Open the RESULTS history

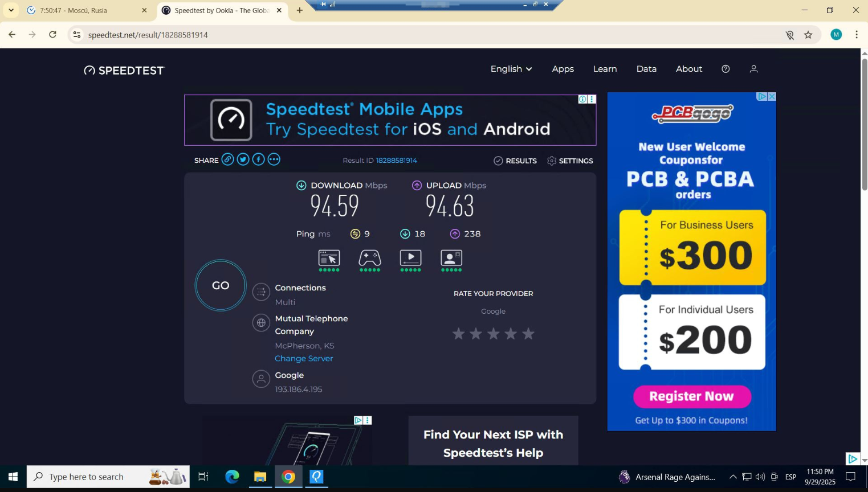[515, 161]
